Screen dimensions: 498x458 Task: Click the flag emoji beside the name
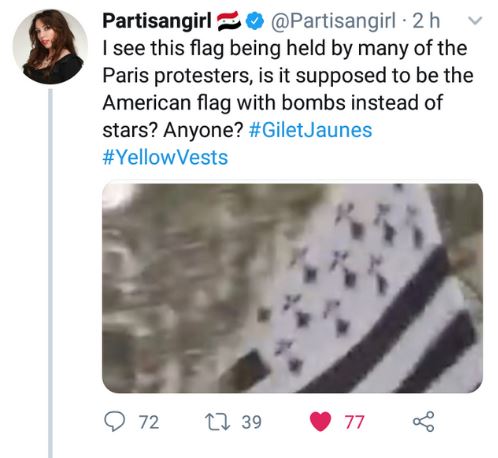[x=229, y=21]
